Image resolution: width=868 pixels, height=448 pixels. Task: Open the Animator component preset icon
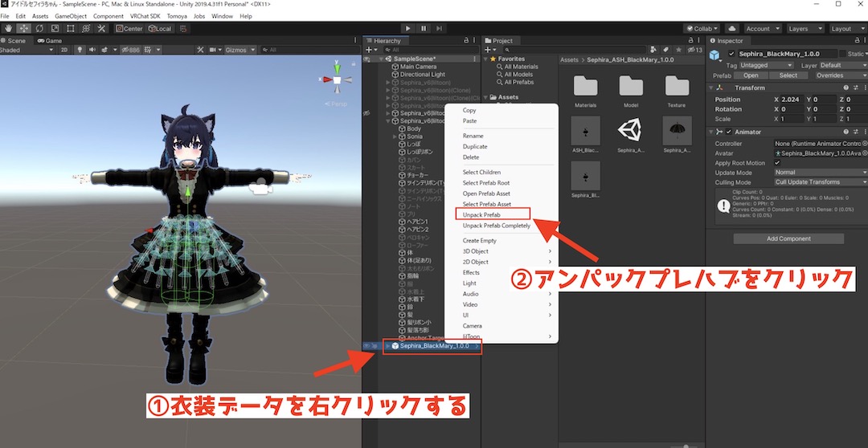point(856,132)
